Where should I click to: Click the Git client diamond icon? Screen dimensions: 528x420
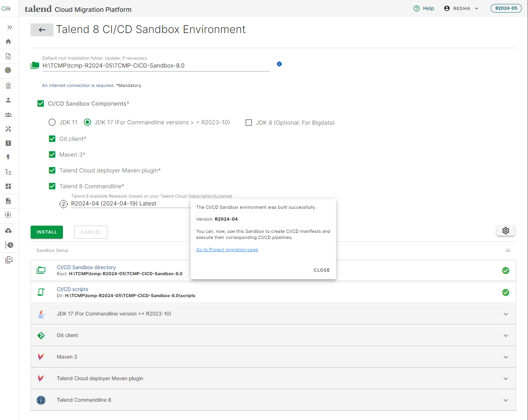click(41, 336)
